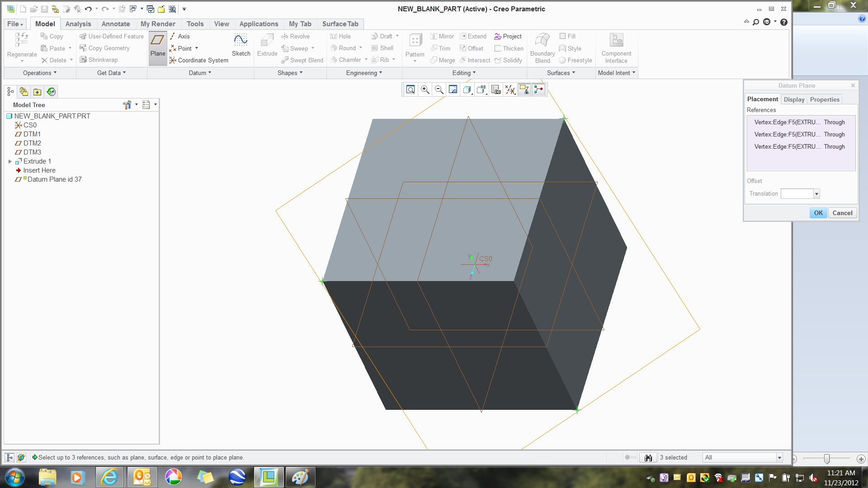Open the My Render tab

(158, 24)
